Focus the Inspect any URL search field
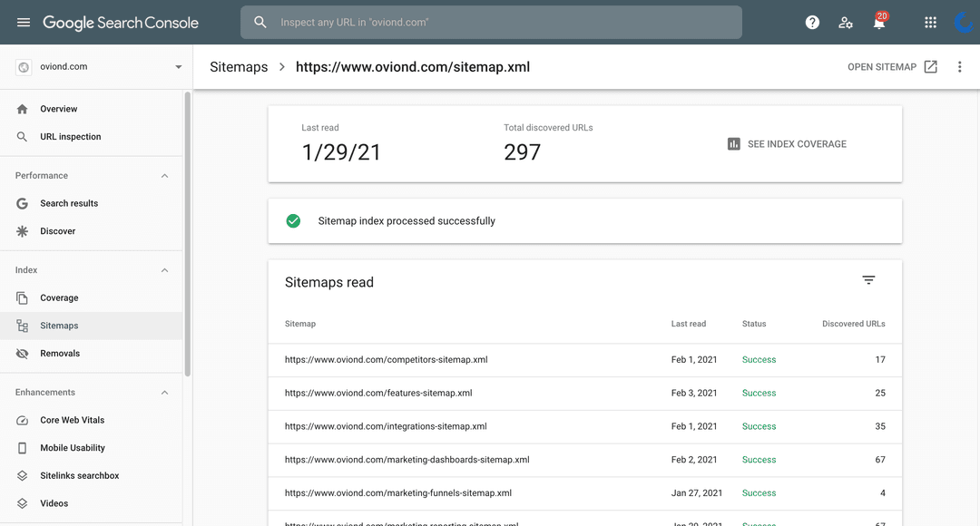Viewport: 980px width, 526px height. (x=491, y=23)
